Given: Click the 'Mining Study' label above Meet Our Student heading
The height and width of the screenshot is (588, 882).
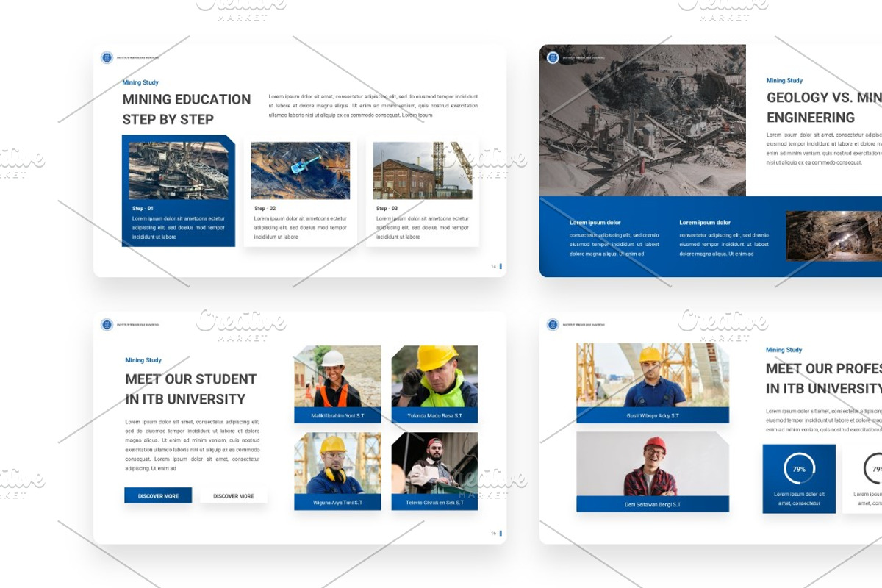Looking at the screenshot, I should pos(143,360).
